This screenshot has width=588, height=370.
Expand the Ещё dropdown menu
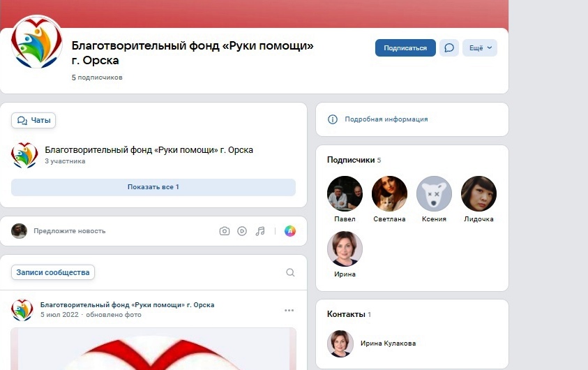480,48
